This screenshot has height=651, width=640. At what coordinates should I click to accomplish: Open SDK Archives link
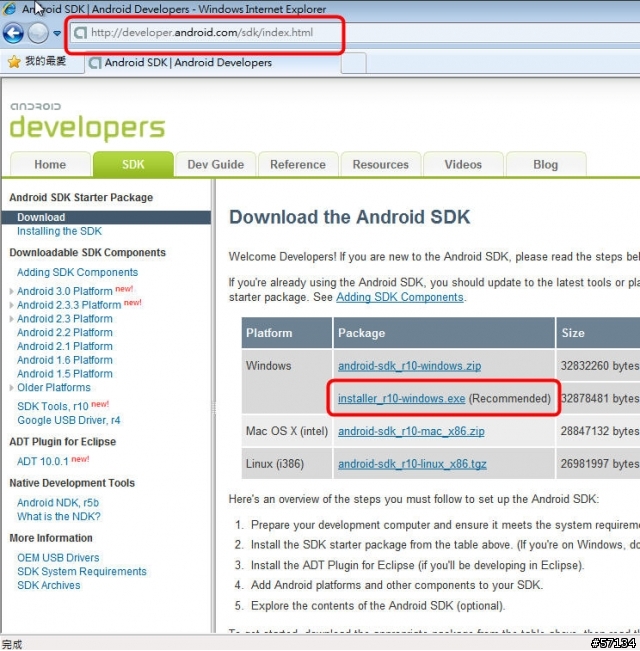point(49,585)
